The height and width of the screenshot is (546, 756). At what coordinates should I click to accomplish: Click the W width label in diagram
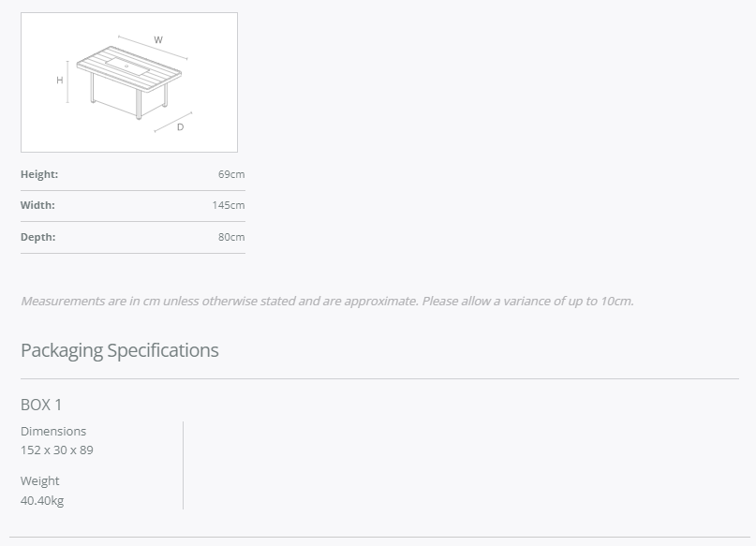click(158, 40)
